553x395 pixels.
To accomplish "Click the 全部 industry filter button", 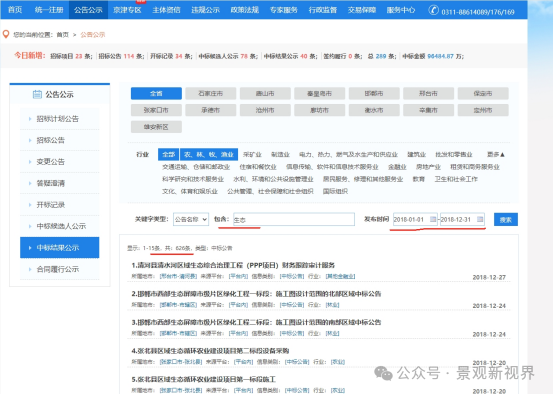I will click(169, 154).
